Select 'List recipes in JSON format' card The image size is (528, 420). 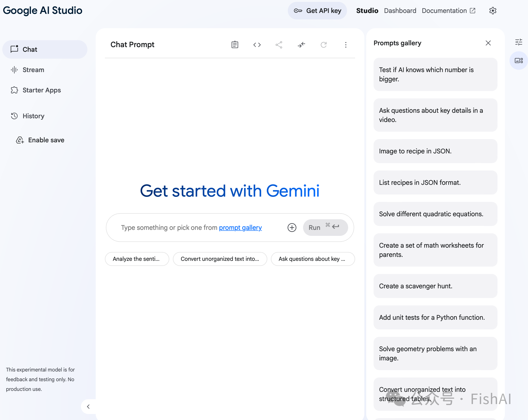coord(435,182)
